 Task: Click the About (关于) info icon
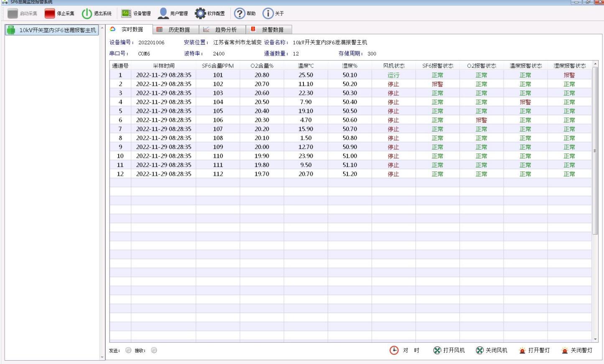(x=268, y=13)
